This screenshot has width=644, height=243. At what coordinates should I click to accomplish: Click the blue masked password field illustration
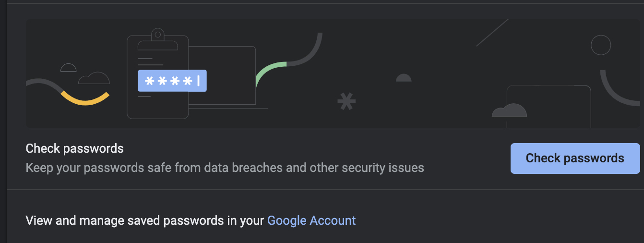click(172, 81)
